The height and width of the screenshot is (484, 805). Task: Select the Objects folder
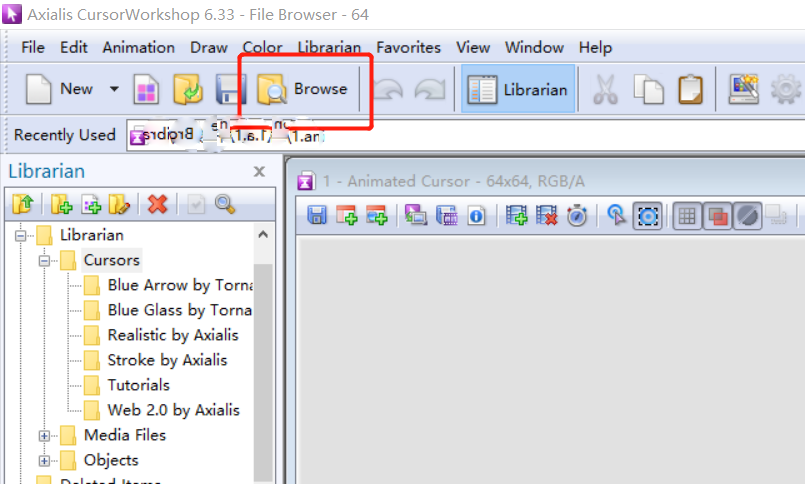point(111,460)
